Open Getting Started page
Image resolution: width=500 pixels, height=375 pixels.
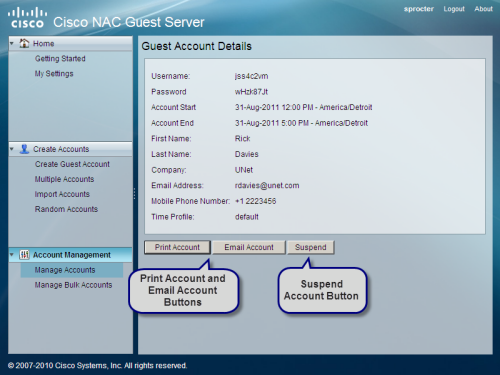60,59
